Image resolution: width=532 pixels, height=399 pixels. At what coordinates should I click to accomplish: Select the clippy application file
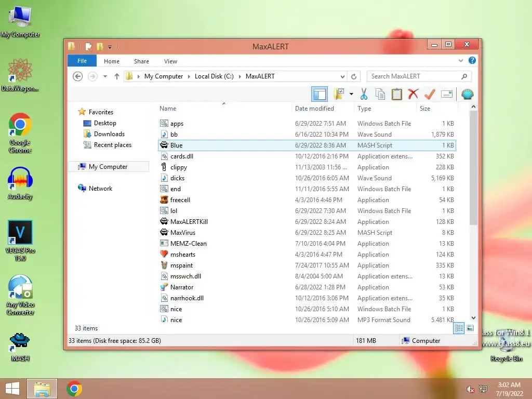(307, 167)
